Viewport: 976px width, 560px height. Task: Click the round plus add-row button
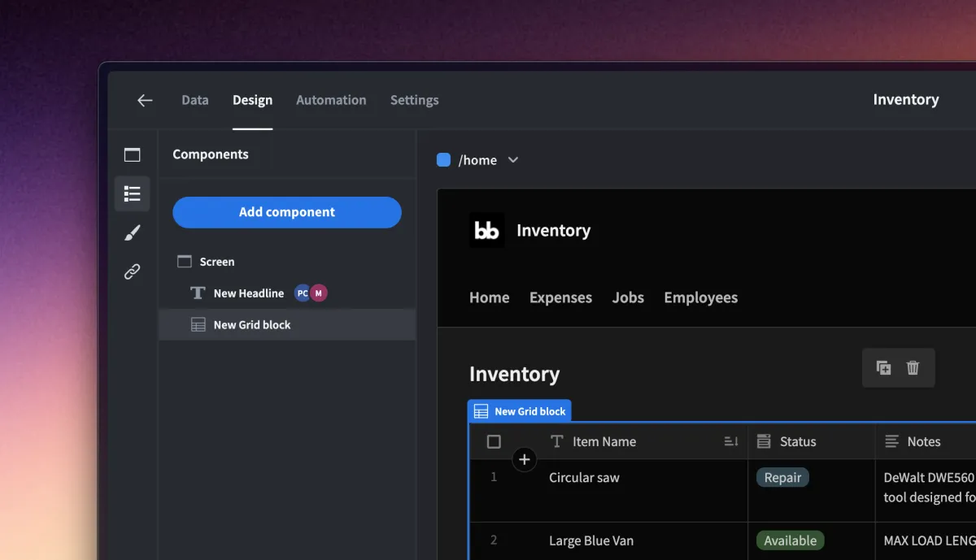pyautogui.click(x=525, y=460)
